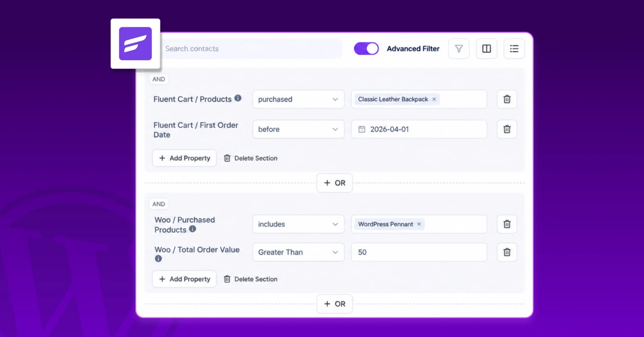Click the Search contacts field
Image resolution: width=644 pixels, height=337 pixels.
click(251, 49)
